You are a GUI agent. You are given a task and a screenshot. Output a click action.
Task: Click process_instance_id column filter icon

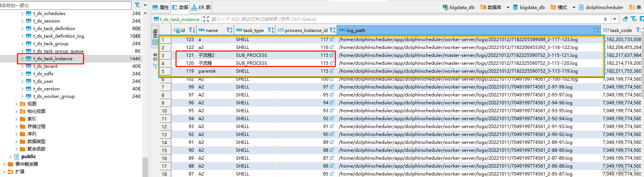[331, 30]
